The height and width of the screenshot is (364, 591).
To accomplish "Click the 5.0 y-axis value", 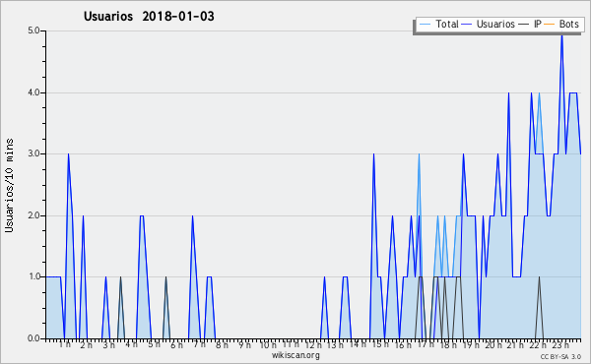I will coord(33,30).
